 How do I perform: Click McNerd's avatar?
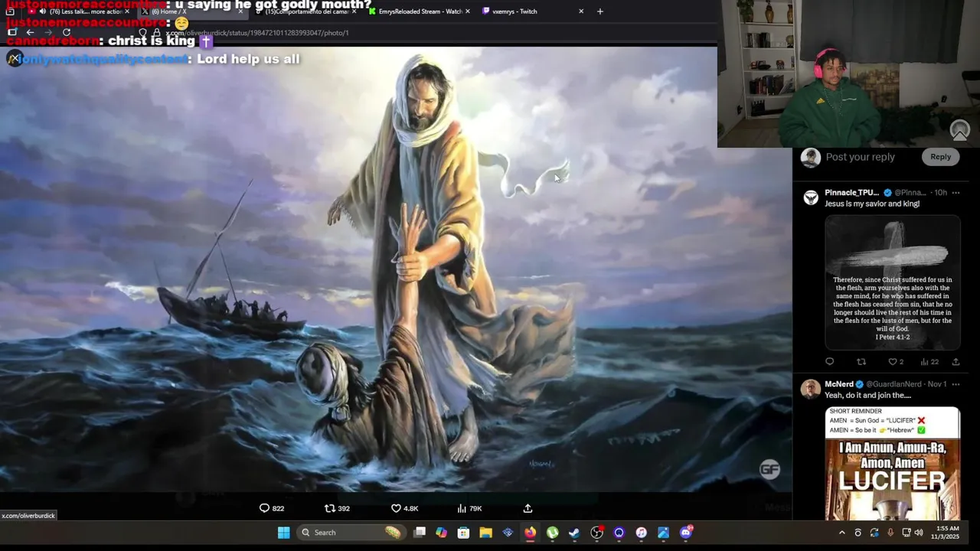(x=810, y=389)
